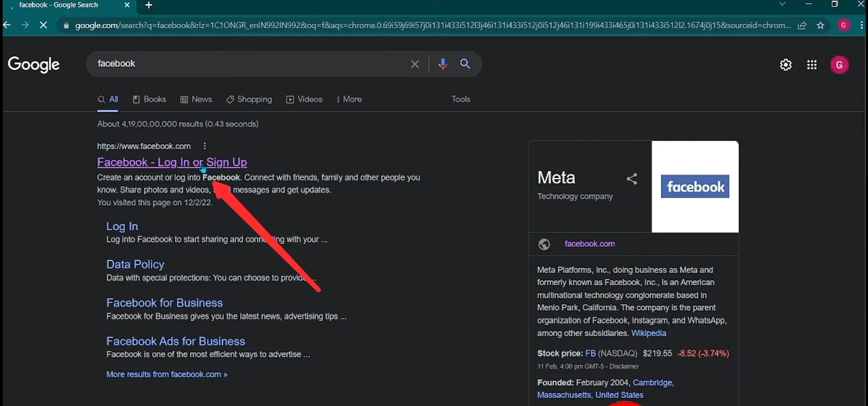Viewport: 868px width, 406px height.
Task: Click 'You visited this page on 12/2/22.'
Action: pos(155,203)
